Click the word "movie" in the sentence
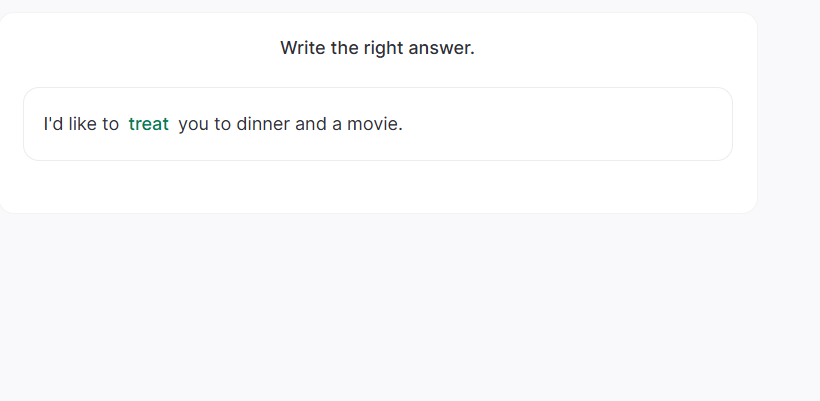The width and height of the screenshot is (820, 401). coord(374,124)
